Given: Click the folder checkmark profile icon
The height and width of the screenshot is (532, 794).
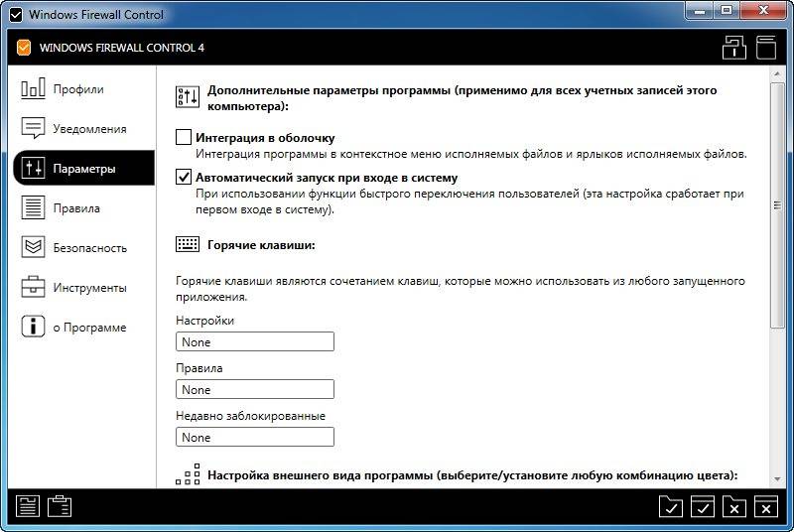Looking at the screenshot, I should coord(671,506).
